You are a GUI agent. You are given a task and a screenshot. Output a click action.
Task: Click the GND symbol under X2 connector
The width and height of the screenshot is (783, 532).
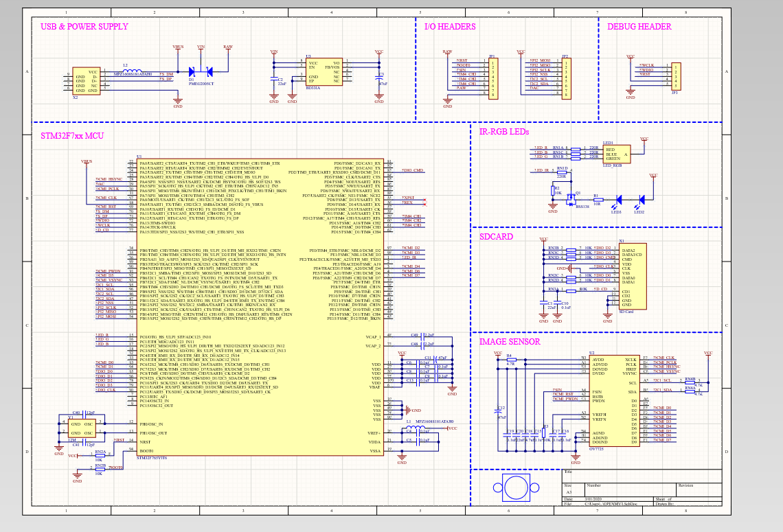coord(178,104)
